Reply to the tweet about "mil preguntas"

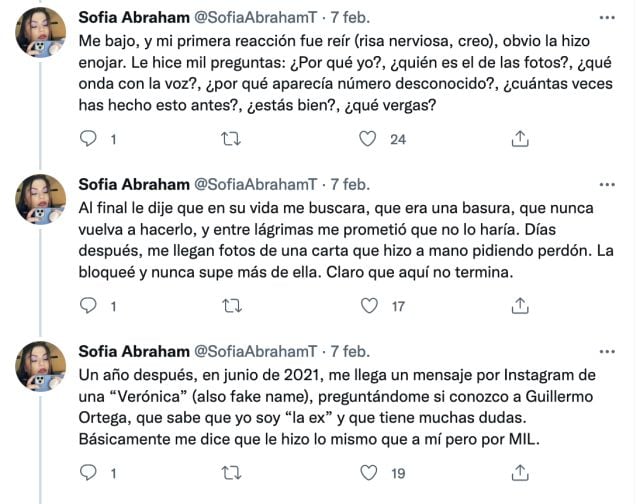[x=89, y=139]
